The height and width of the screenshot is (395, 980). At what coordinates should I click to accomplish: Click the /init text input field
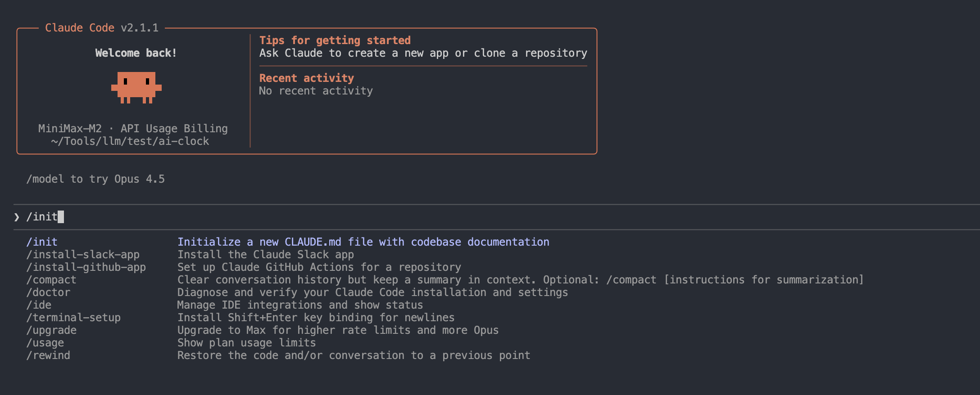click(270, 217)
